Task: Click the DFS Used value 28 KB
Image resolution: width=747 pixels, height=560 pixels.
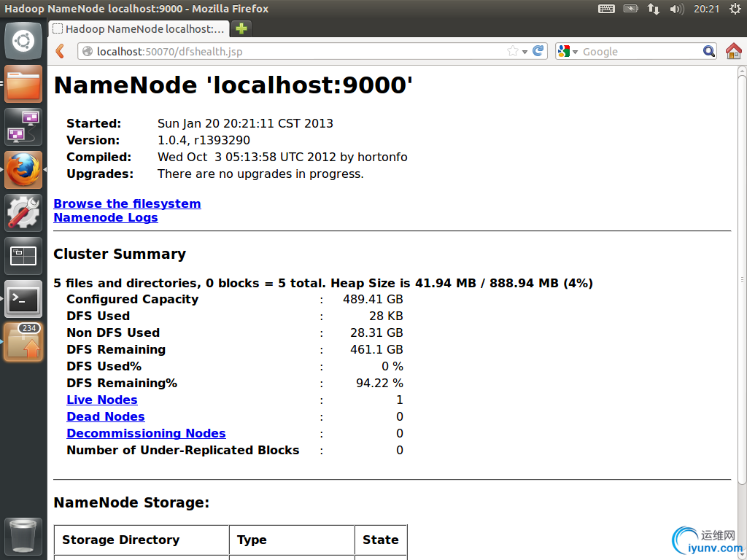Action: click(x=386, y=316)
